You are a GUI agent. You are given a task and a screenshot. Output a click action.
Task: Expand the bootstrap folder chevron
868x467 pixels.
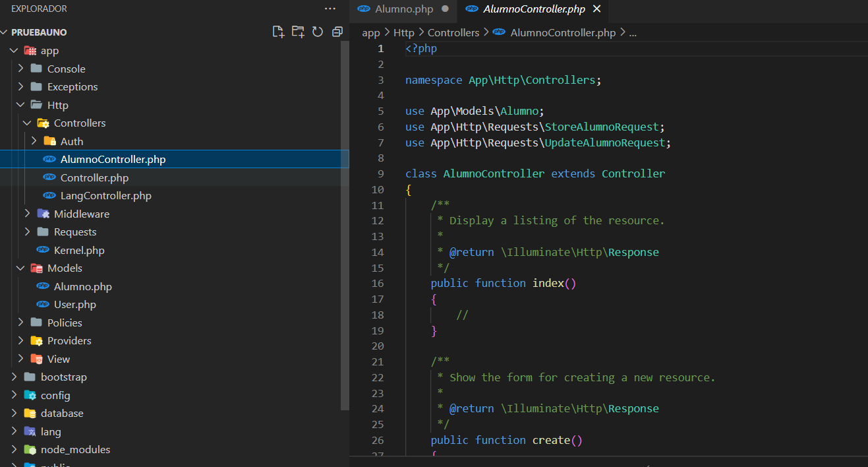[x=14, y=377]
